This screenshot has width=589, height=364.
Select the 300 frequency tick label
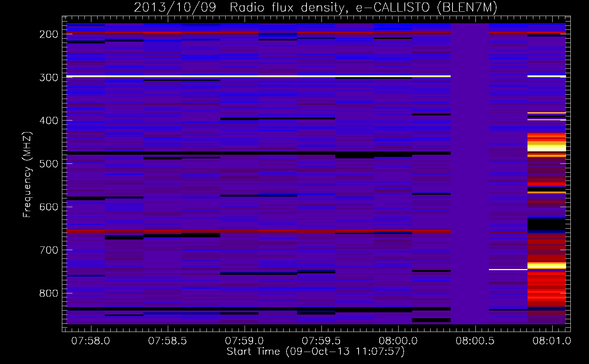(49, 78)
